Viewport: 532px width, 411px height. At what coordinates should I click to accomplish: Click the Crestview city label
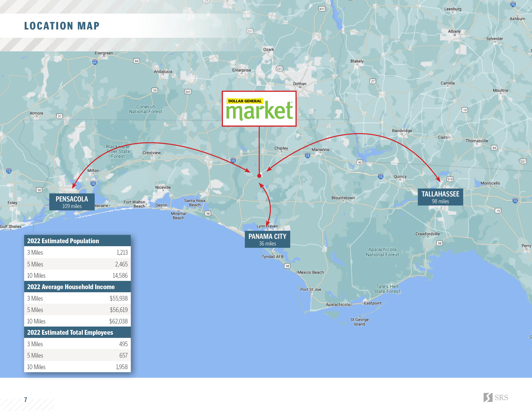click(x=152, y=153)
